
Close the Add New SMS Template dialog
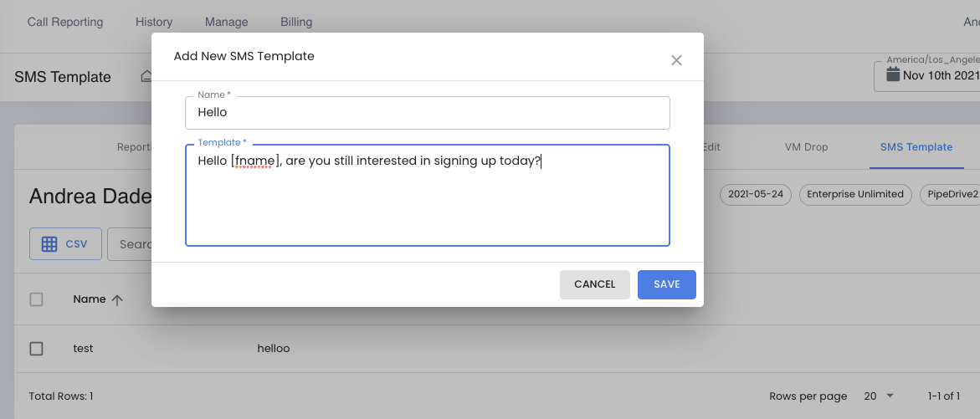point(676,60)
